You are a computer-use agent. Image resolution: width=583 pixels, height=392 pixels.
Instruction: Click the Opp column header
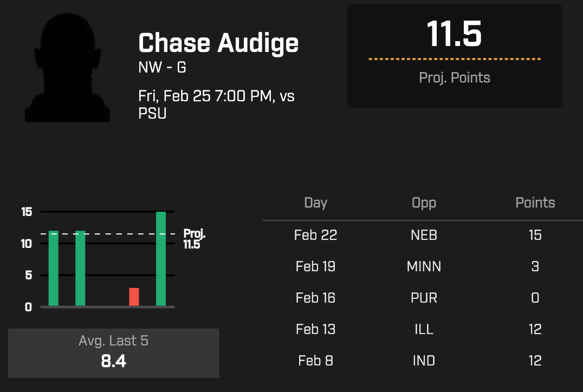[424, 203]
